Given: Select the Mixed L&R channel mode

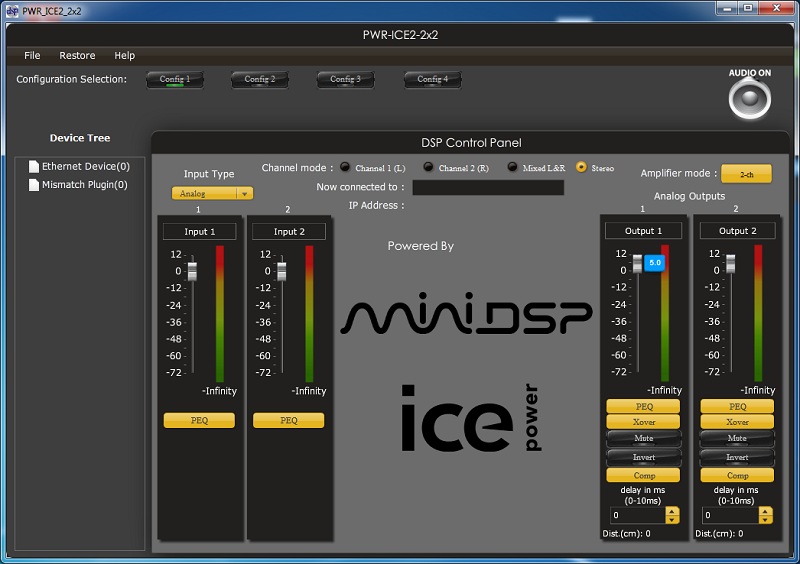Looking at the screenshot, I should click(513, 168).
